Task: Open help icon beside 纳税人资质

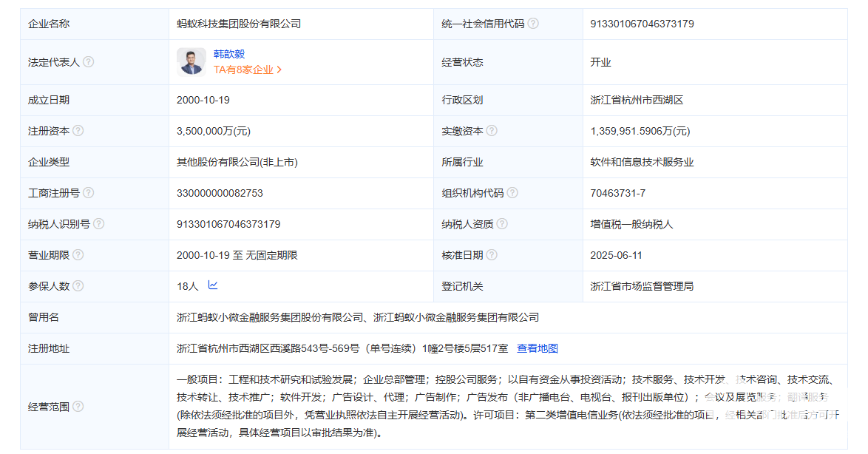Action: point(502,224)
